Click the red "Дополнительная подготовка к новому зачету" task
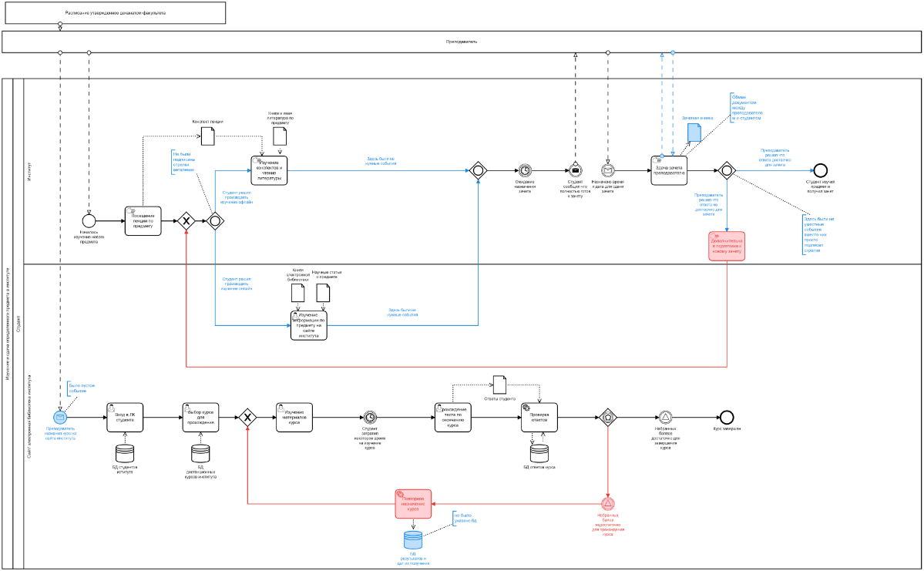924x571 pixels. (x=727, y=246)
